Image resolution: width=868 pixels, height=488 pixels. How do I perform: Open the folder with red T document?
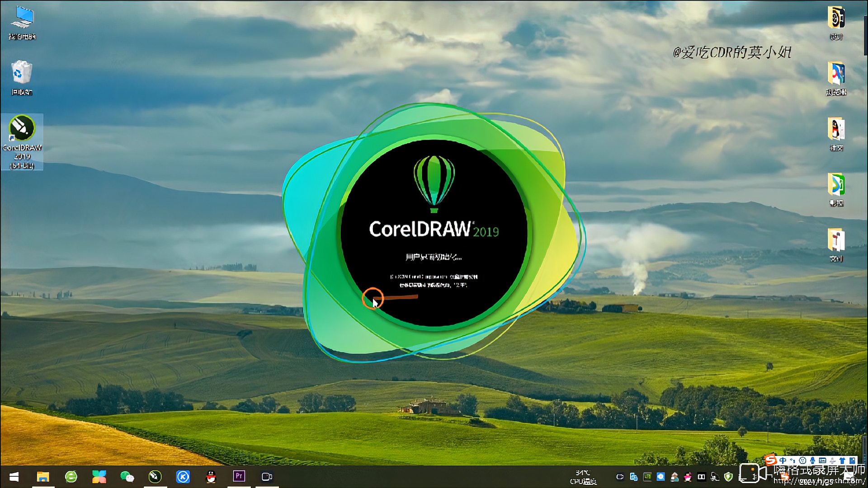tap(836, 245)
